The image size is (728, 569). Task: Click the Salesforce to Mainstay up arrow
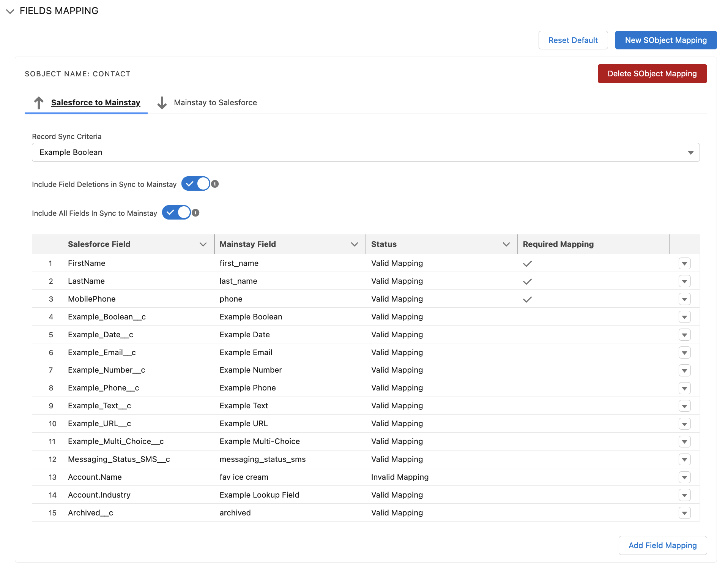click(x=39, y=103)
